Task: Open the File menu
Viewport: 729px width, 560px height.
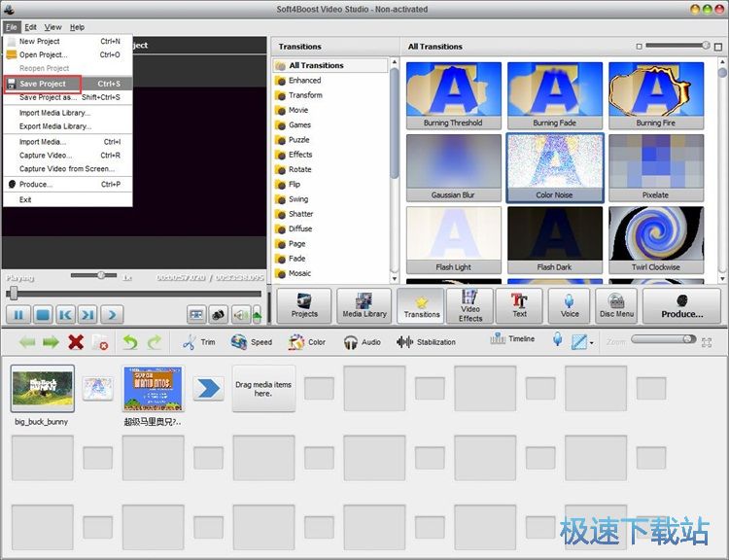Action: coord(11,27)
